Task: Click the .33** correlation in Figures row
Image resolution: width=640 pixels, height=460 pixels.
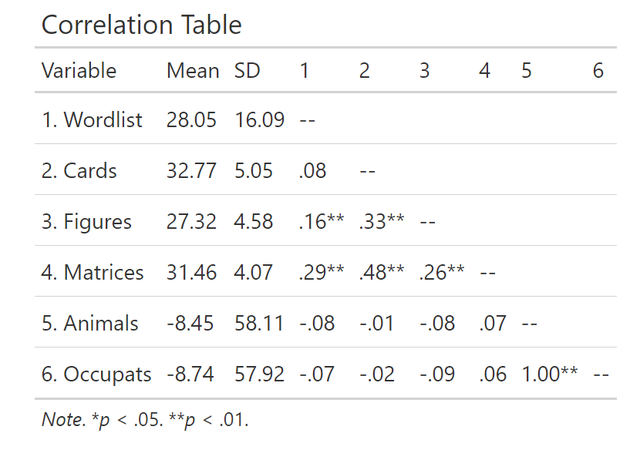Action: 381,222
